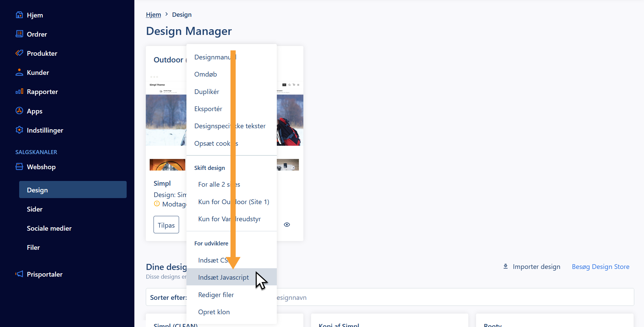
Task: Click the Prisportaler megaphone icon
Action: pyautogui.click(x=19, y=274)
